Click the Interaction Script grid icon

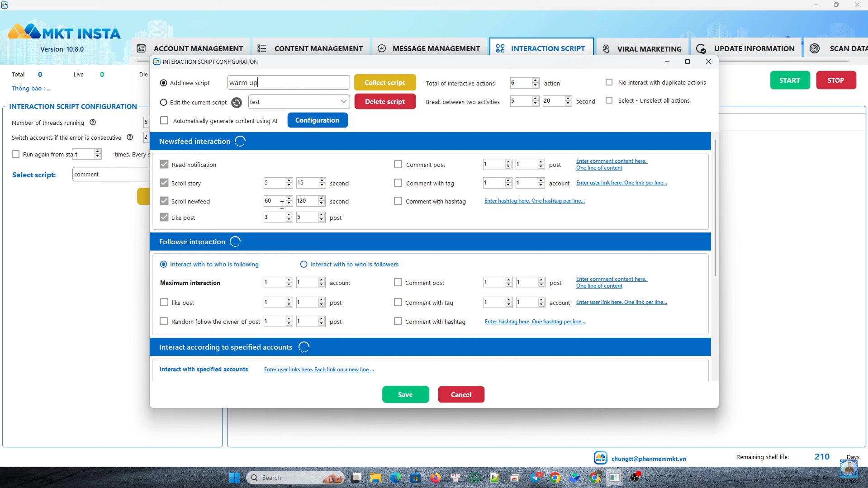500,48
